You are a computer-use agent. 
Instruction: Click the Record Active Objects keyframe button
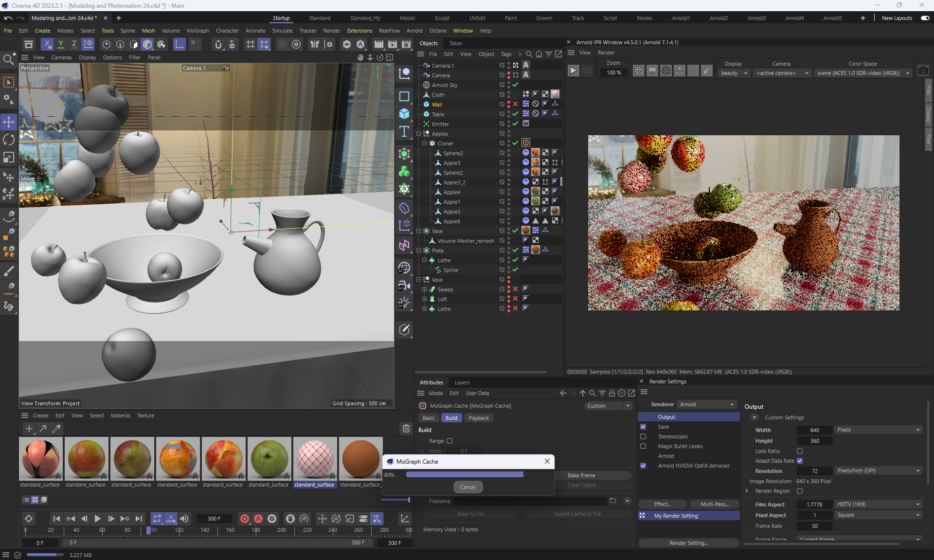245,519
